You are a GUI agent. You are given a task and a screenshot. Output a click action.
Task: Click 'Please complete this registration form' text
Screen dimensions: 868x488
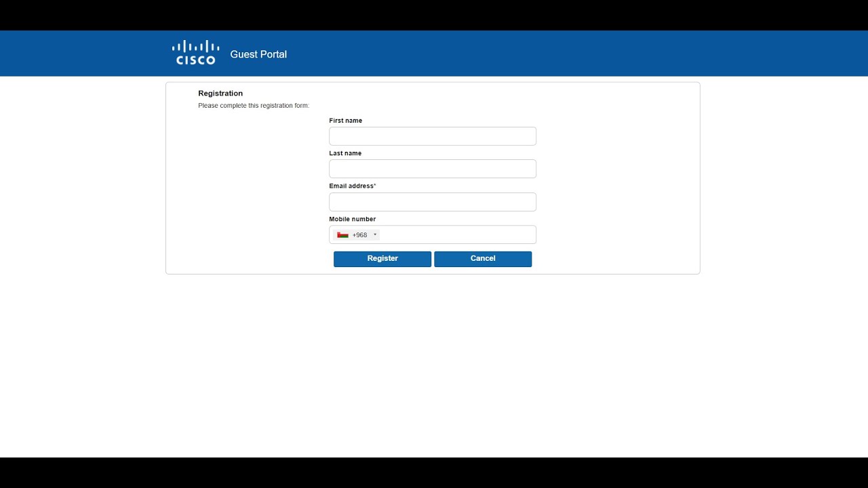coord(254,106)
